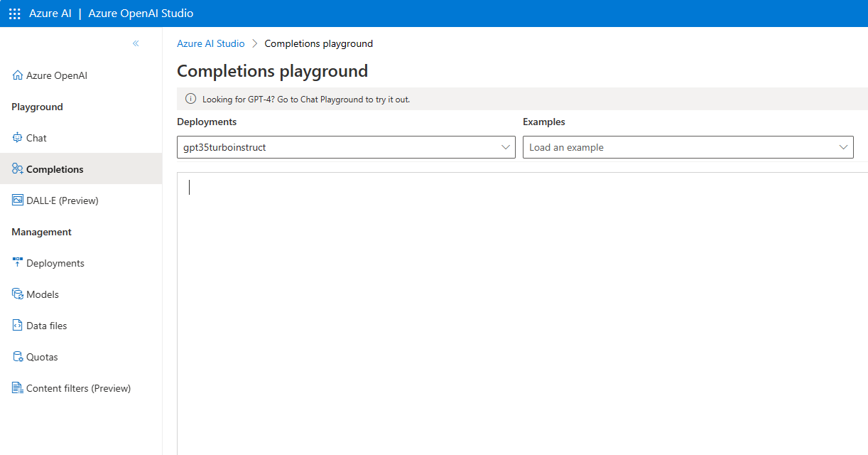
Task: Click the info icon in GPT-4 banner
Action: click(190, 99)
